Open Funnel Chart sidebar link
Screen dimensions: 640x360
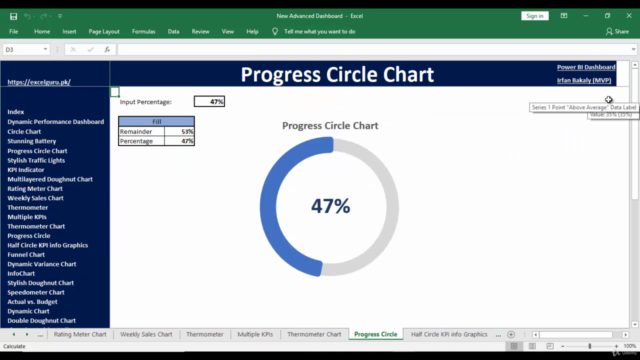click(x=26, y=255)
